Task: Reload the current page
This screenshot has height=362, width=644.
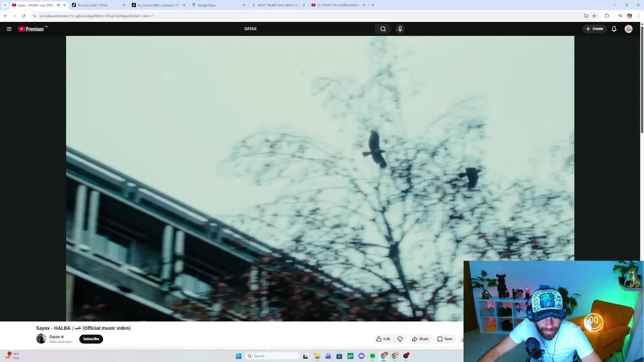Action: tap(23, 16)
